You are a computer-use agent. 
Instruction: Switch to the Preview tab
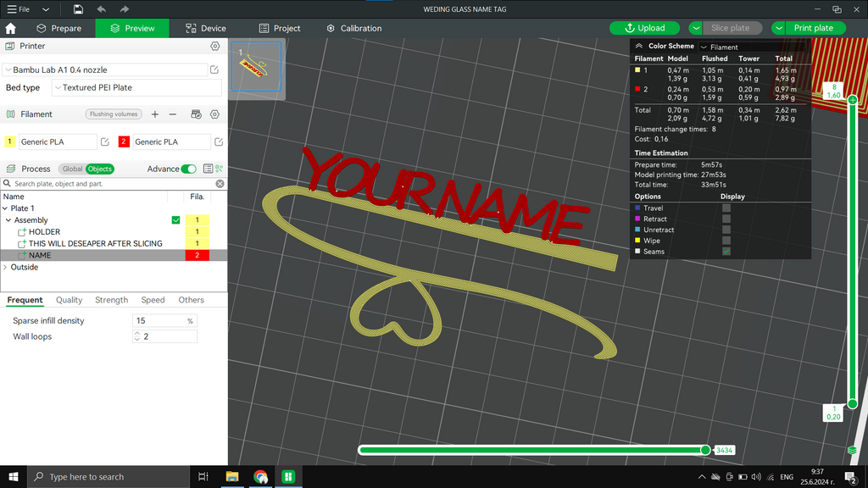[132, 28]
